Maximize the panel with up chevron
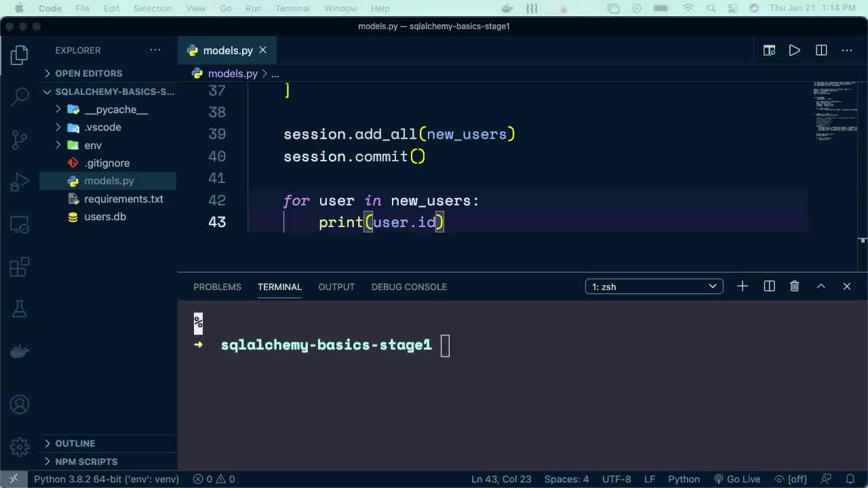Screen dimensions: 868x488 pos(821,287)
